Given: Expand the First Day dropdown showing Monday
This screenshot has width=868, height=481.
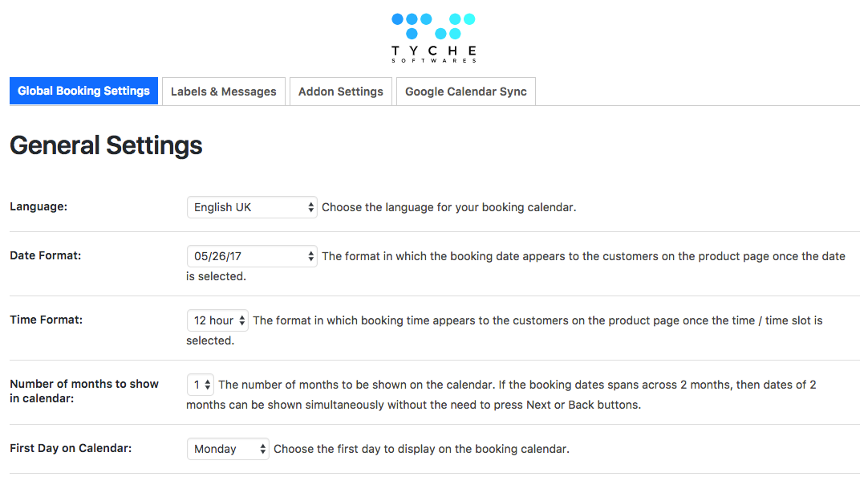Looking at the screenshot, I should click(228, 449).
